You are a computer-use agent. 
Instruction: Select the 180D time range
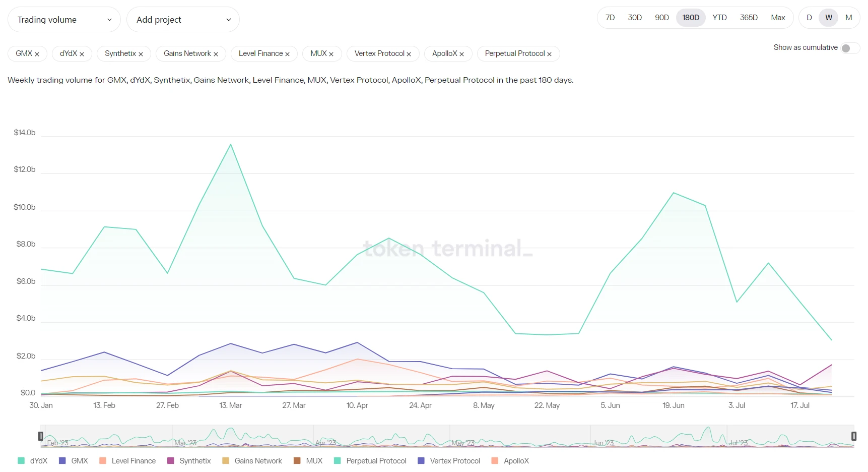pos(691,18)
